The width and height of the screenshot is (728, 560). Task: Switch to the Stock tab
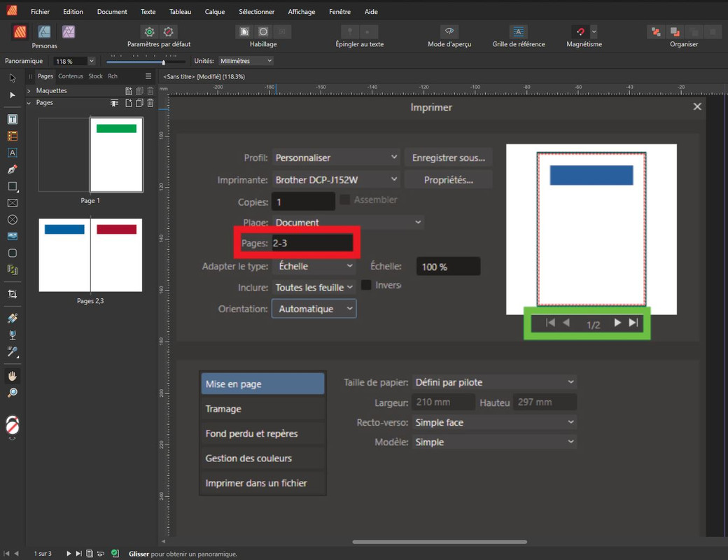pyautogui.click(x=96, y=76)
